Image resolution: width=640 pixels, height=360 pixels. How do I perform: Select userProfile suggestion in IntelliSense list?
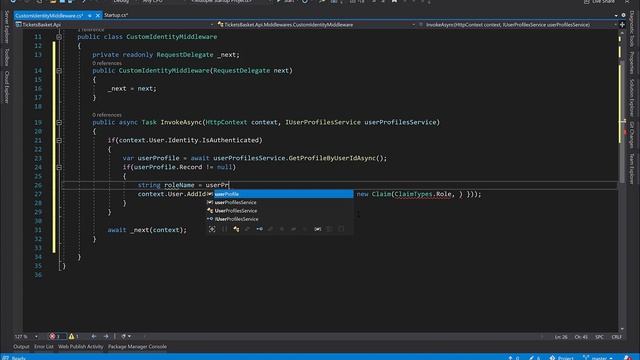[280, 194]
